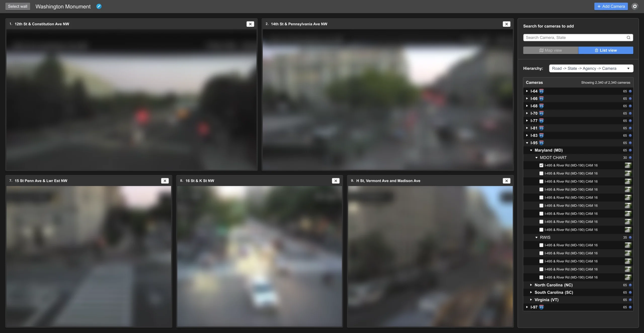Click the Select wall button

[18, 7]
